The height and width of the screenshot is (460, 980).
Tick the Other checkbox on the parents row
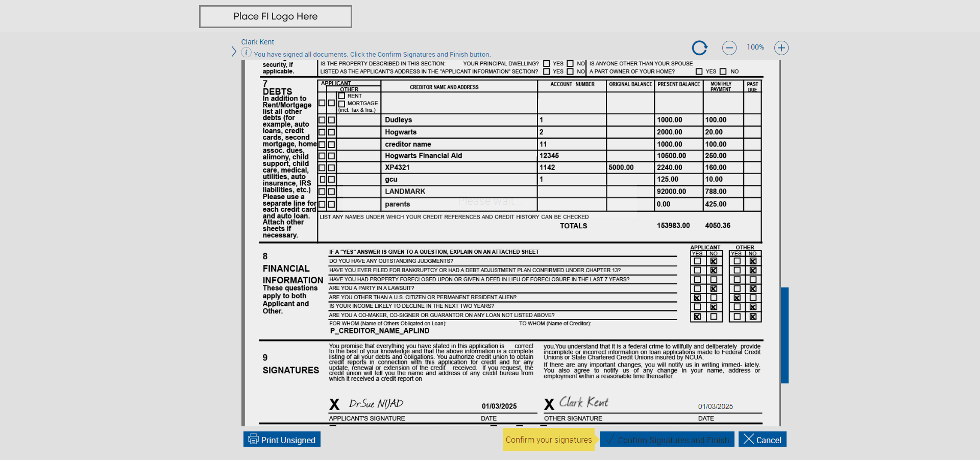click(x=331, y=204)
